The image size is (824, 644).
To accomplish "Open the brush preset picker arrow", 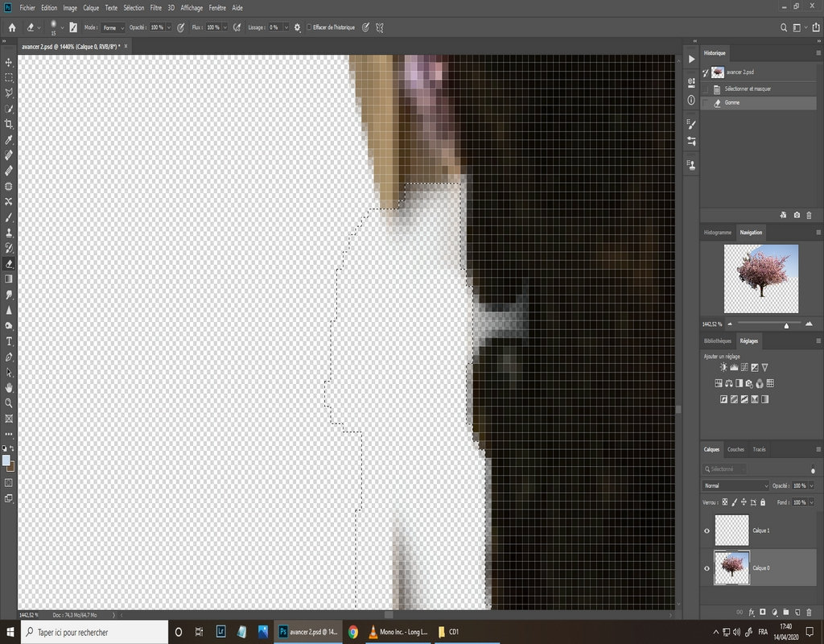I will pos(62,27).
